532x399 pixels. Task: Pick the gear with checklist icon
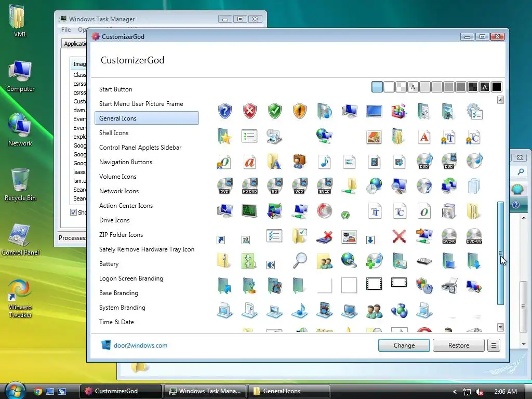474,112
